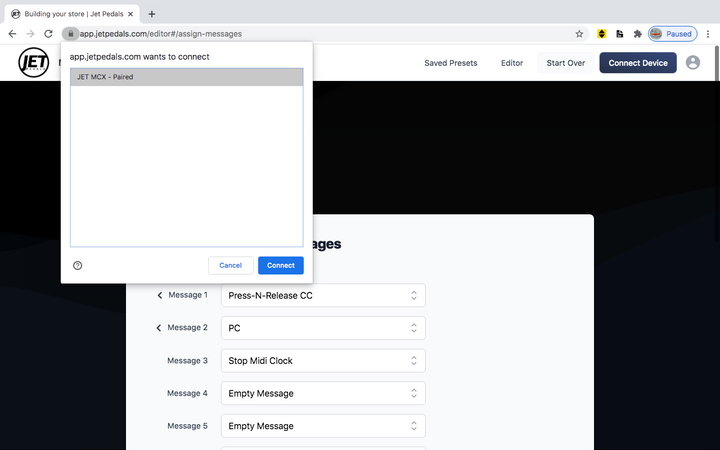This screenshot has width=720, height=450.
Task: Click the user account avatar icon
Action: [693, 63]
